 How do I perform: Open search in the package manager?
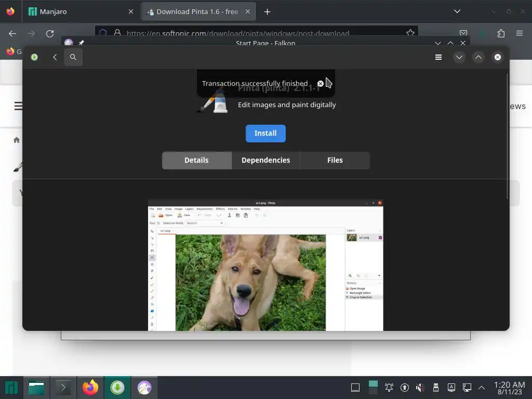[x=73, y=57]
